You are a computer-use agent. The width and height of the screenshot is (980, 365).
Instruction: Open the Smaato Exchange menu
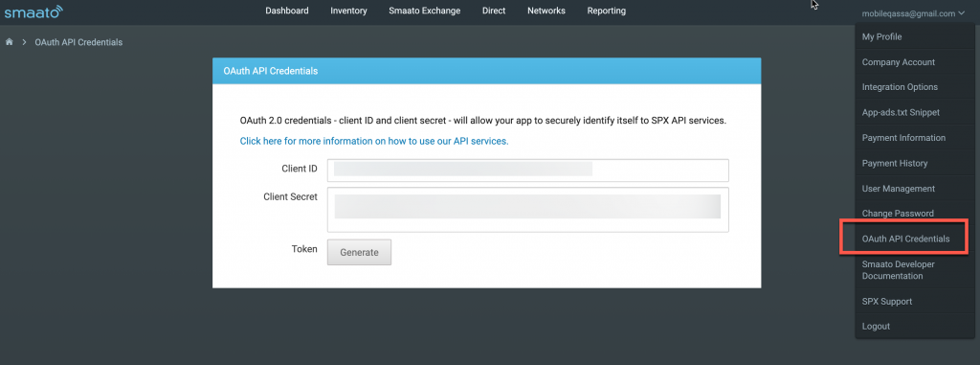coord(424,11)
